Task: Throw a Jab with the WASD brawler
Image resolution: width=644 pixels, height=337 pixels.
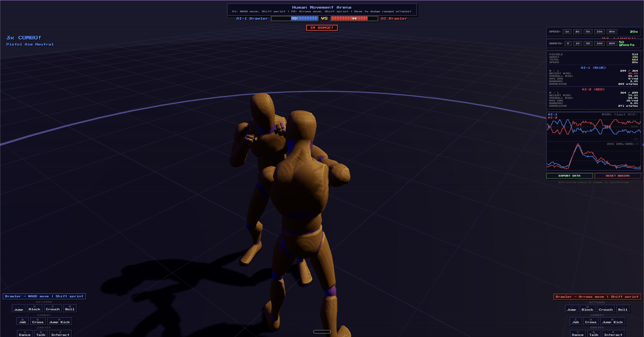Action: (x=23, y=321)
